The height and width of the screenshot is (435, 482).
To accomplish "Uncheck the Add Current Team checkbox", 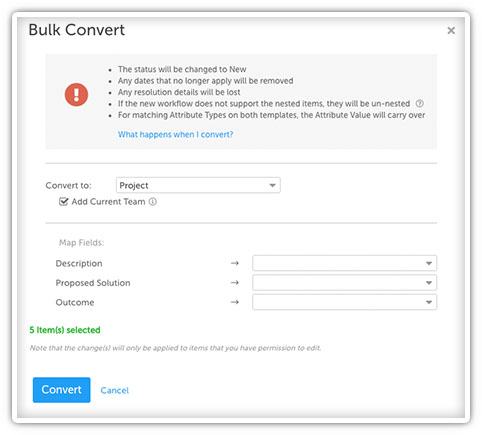I will (x=63, y=202).
